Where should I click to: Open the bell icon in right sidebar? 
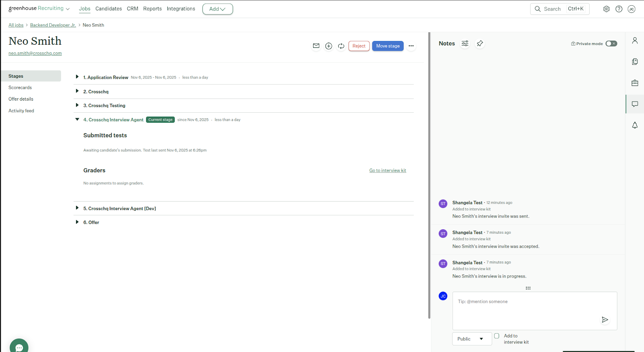635,126
